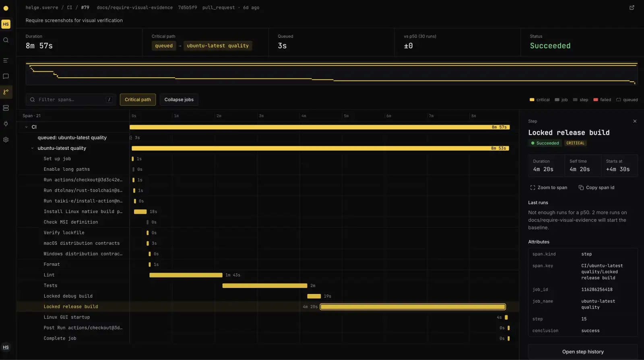
Task: Open run in external link icon
Action: (632, 8)
